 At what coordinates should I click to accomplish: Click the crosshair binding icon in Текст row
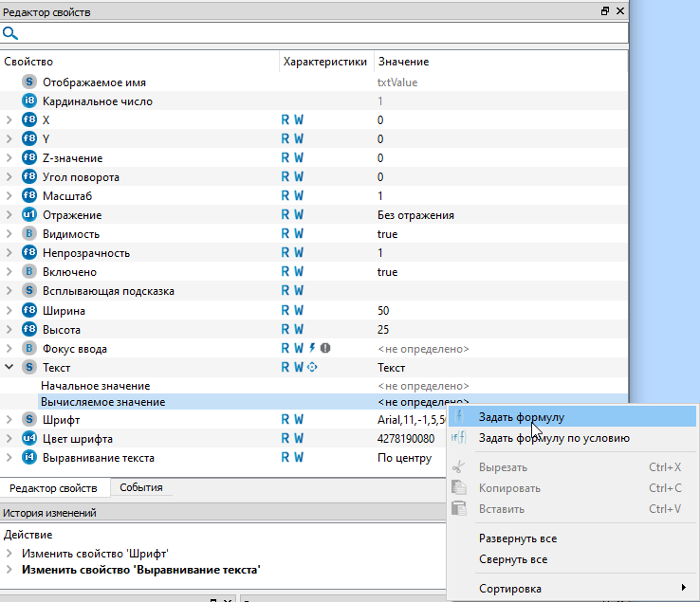coord(312,367)
